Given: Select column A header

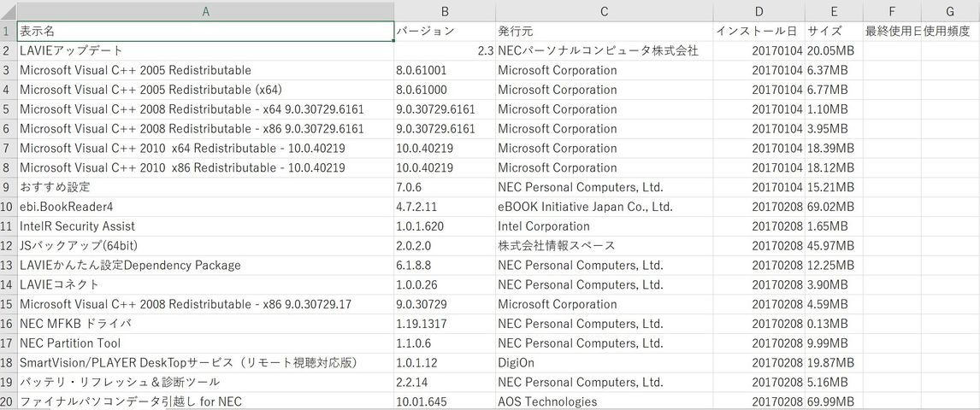Looking at the screenshot, I should click(205, 11).
